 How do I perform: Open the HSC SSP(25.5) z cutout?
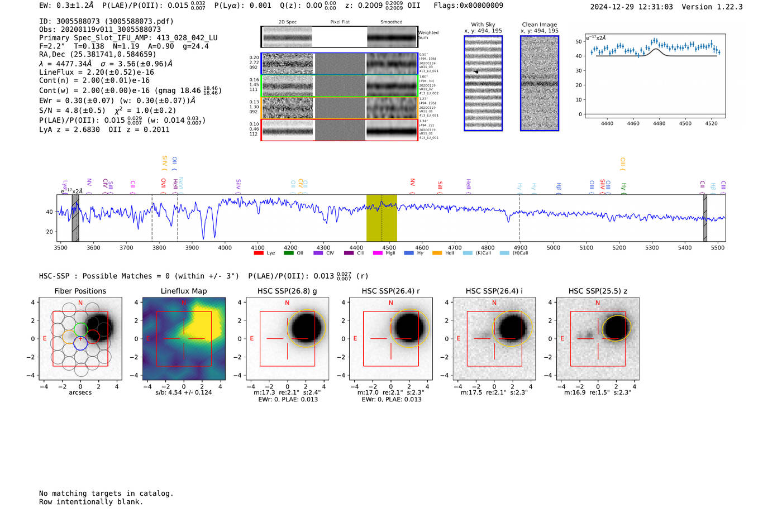(x=598, y=339)
